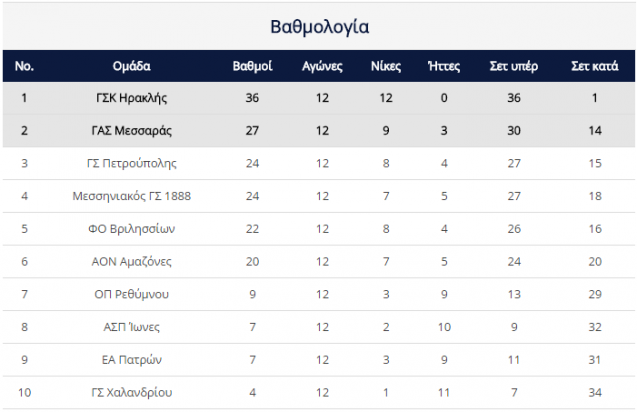This screenshot has height=412, width=637.
Task: Open team ΑΣΠ Ίωνες
Action: click(132, 327)
